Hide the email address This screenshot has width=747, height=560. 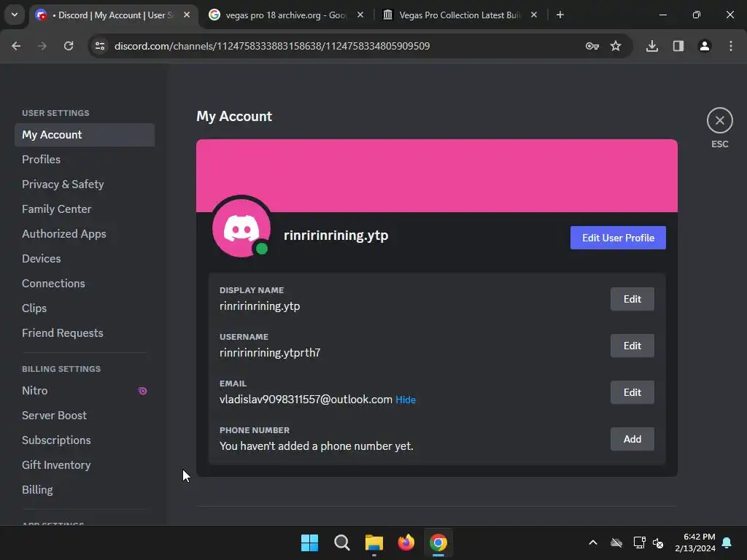[406, 400]
